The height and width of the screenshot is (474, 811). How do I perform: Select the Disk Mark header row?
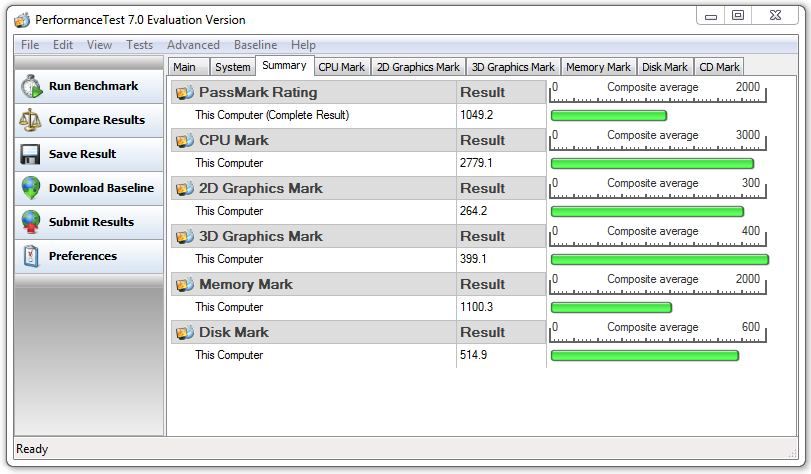[x=359, y=332]
